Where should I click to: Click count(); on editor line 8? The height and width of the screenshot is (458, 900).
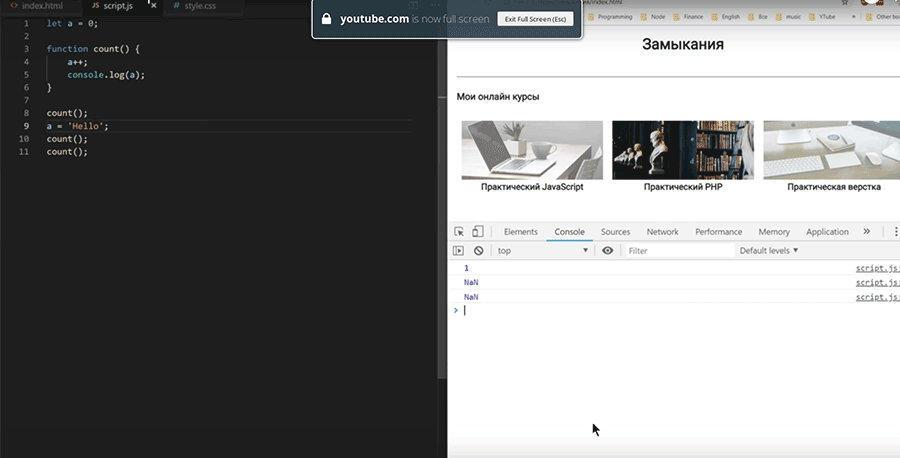tap(67, 113)
